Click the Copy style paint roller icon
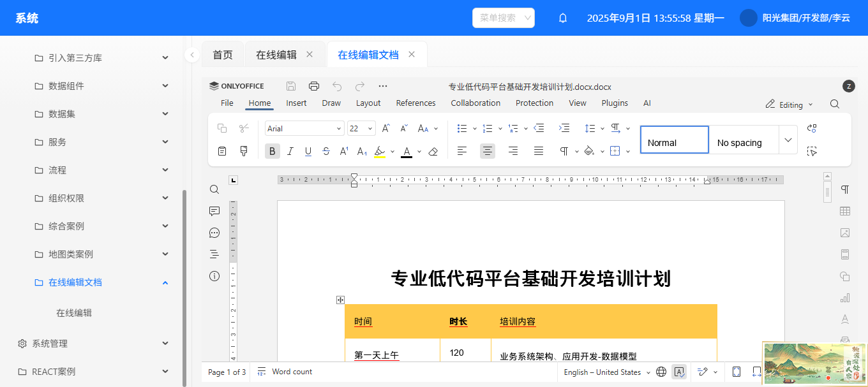Image resolution: width=868 pixels, height=387 pixels. coord(244,151)
